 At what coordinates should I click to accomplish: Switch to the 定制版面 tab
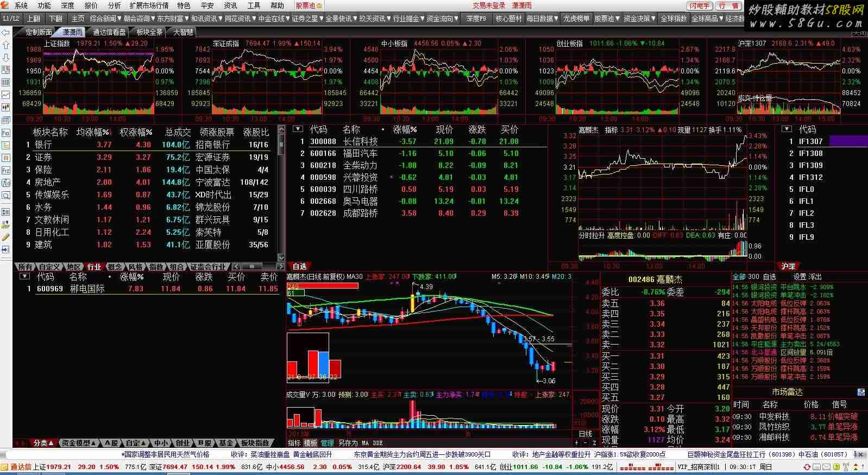pos(39,32)
